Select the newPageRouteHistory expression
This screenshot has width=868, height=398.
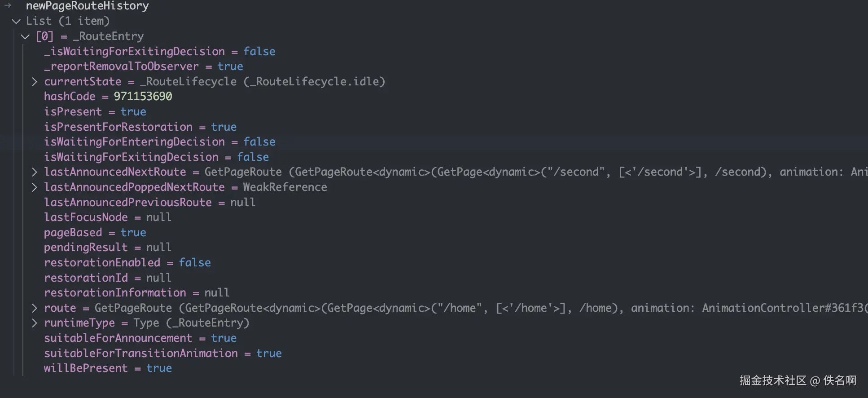click(x=87, y=6)
